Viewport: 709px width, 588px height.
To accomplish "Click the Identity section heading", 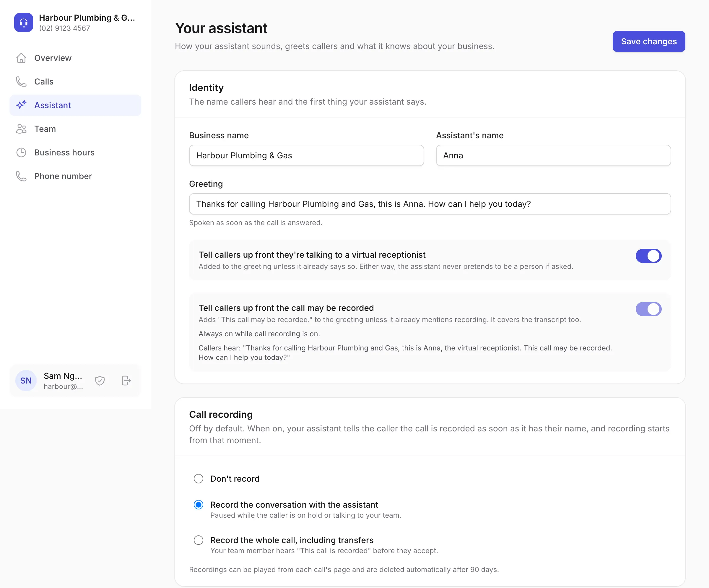I will click(206, 88).
